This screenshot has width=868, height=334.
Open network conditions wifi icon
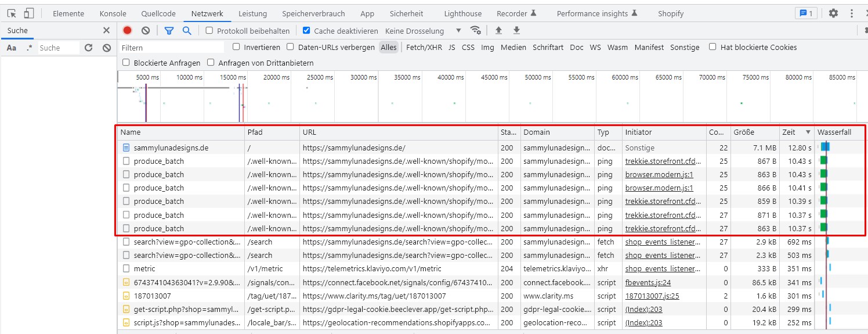476,31
